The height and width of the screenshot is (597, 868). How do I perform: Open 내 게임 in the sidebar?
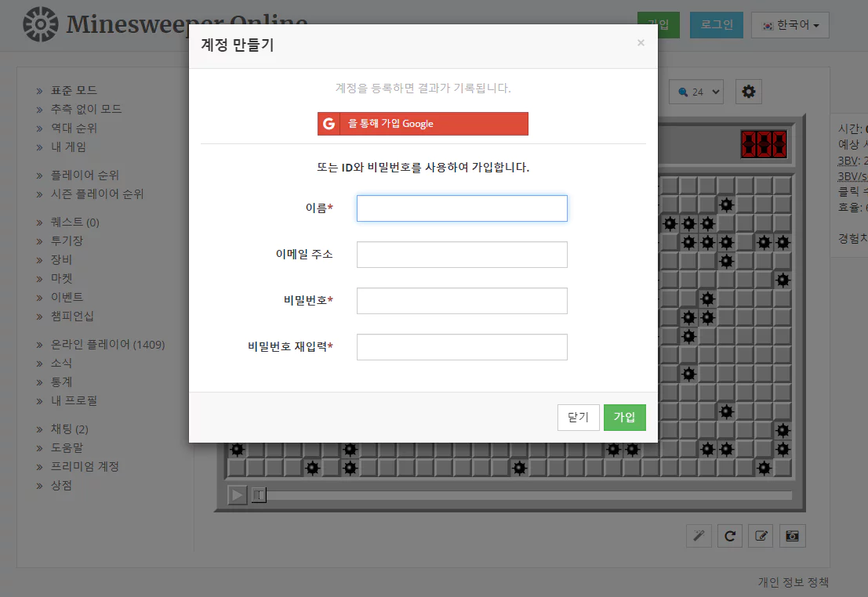pos(68,147)
